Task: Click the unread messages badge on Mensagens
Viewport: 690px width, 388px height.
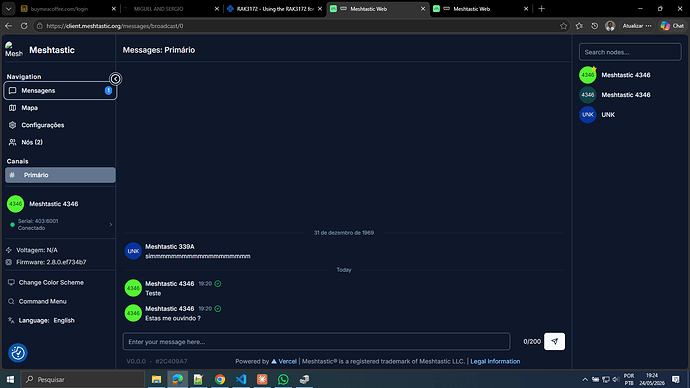Action: click(108, 91)
